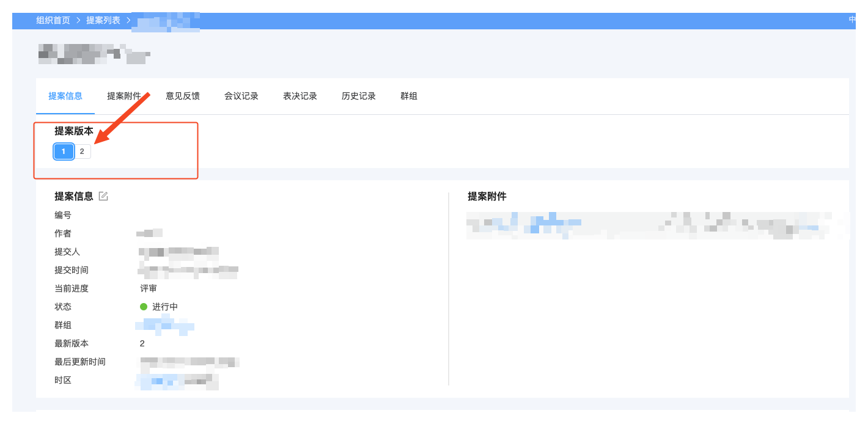Open the 意见反馈 tab
This screenshot has height=424, width=868.
(x=183, y=96)
